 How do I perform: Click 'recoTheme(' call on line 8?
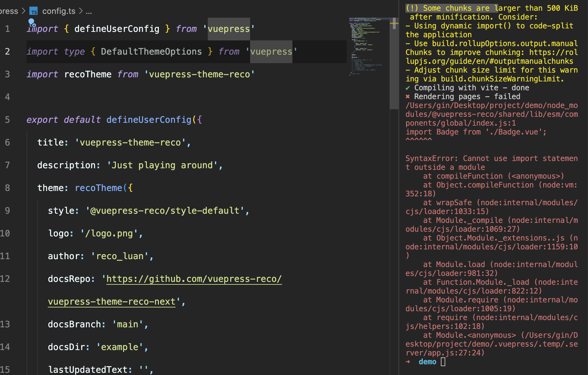[101, 188]
